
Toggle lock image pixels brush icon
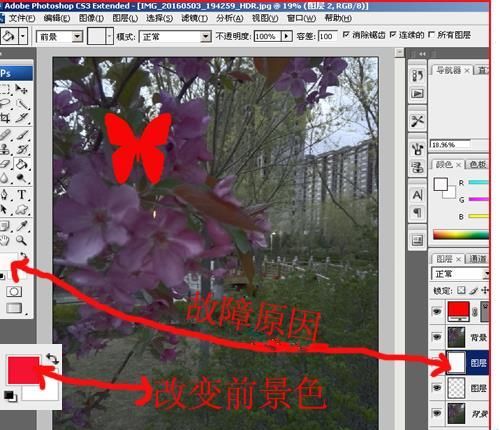473,291
